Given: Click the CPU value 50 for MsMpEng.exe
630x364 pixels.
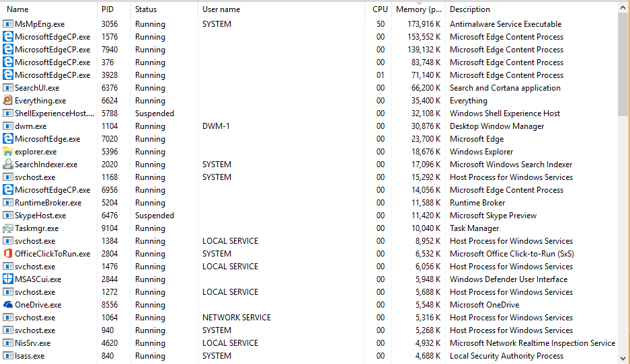Looking at the screenshot, I should click(380, 24).
